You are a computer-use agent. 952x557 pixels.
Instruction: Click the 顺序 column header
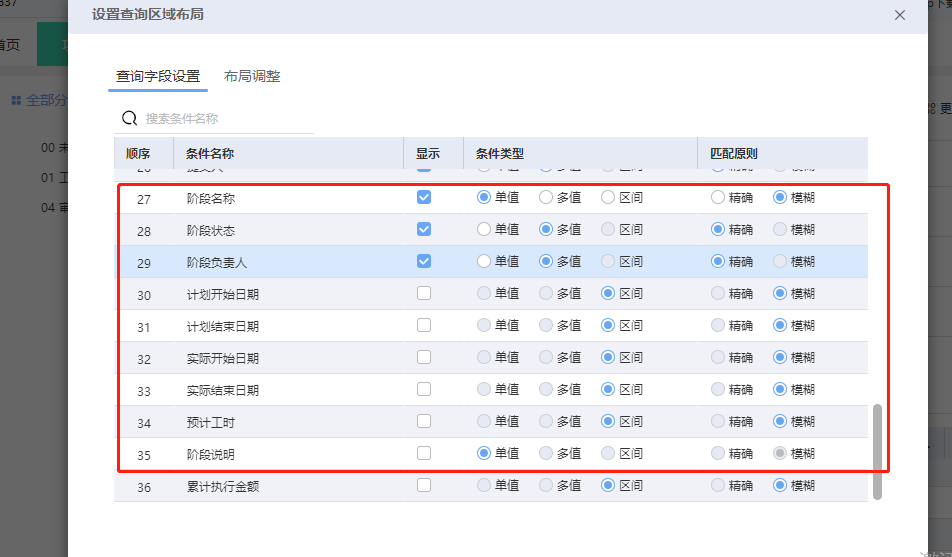click(x=138, y=154)
